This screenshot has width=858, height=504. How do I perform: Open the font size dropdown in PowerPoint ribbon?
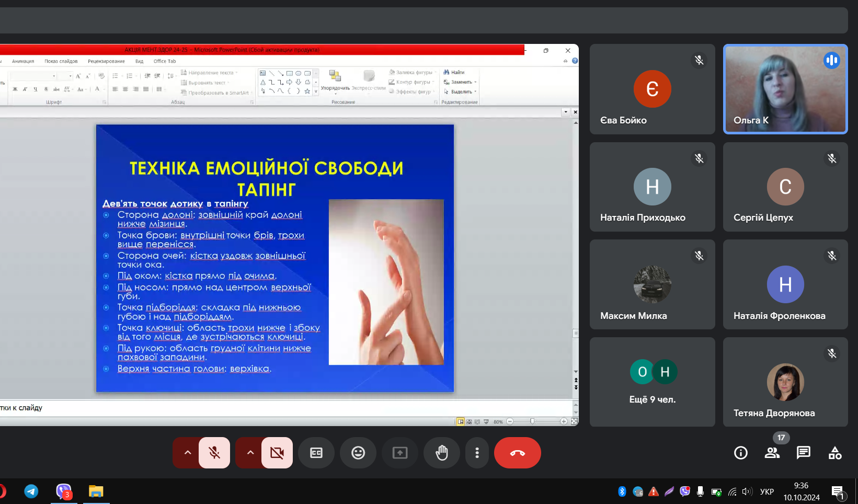(70, 76)
